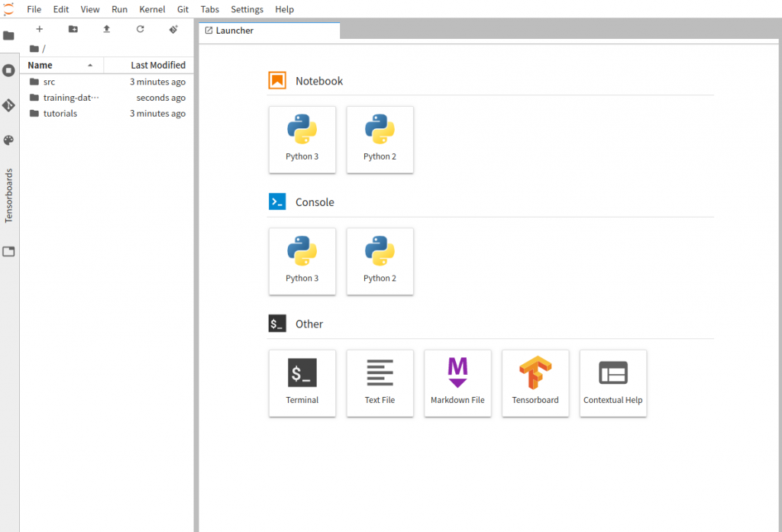
Task: Open a new Terminal
Action: point(302,383)
